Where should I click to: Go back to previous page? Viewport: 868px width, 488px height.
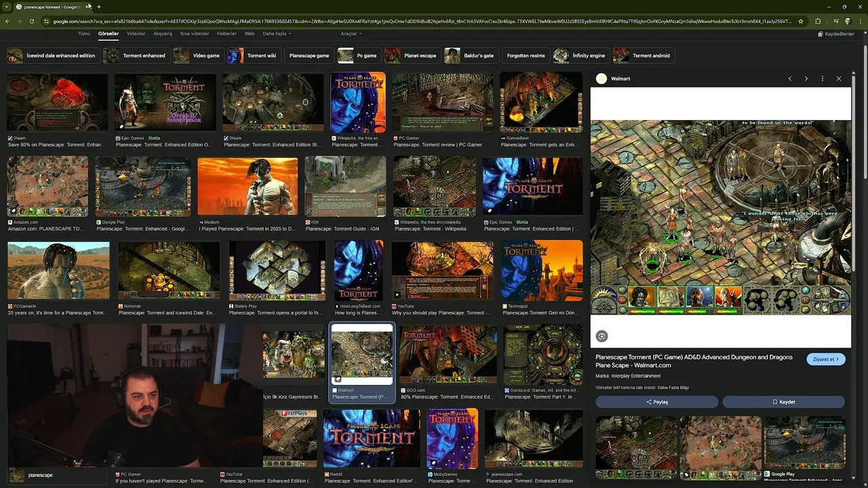[7, 21]
